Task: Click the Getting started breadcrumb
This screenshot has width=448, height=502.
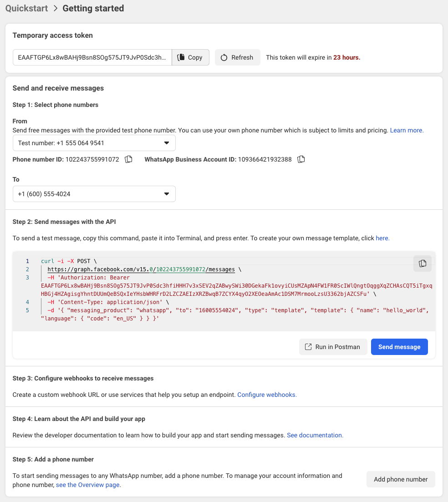Action: 93,8
